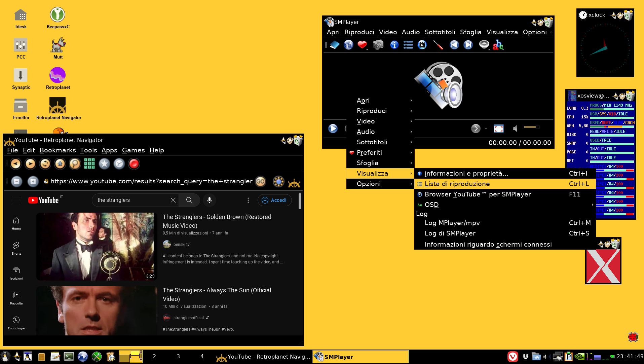Expand the OSD submenu
644x364 pixels.
[505, 205]
